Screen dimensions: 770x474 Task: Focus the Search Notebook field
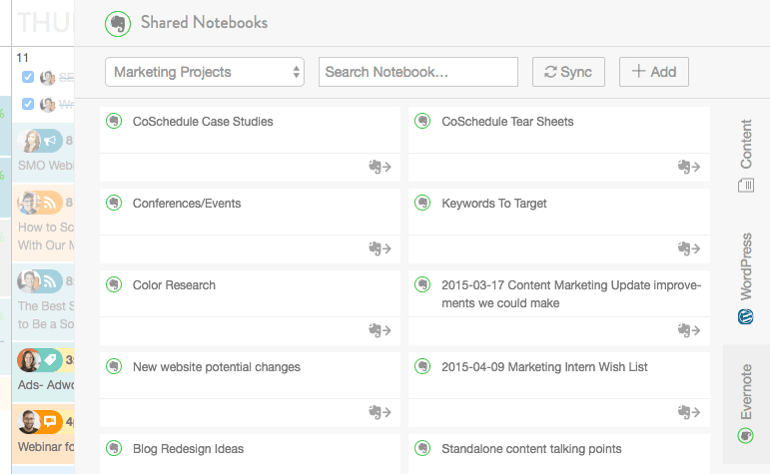coord(418,72)
